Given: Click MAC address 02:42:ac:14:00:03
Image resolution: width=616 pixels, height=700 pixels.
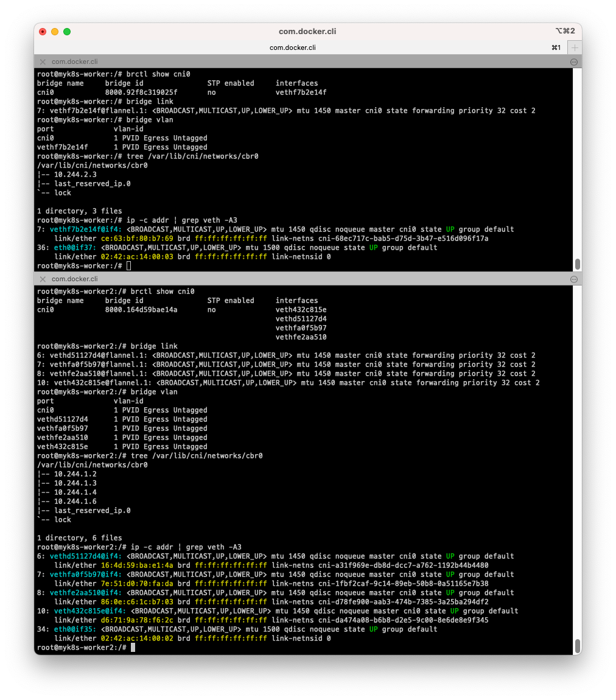Looking at the screenshot, I should pyautogui.click(x=137, y=257).
